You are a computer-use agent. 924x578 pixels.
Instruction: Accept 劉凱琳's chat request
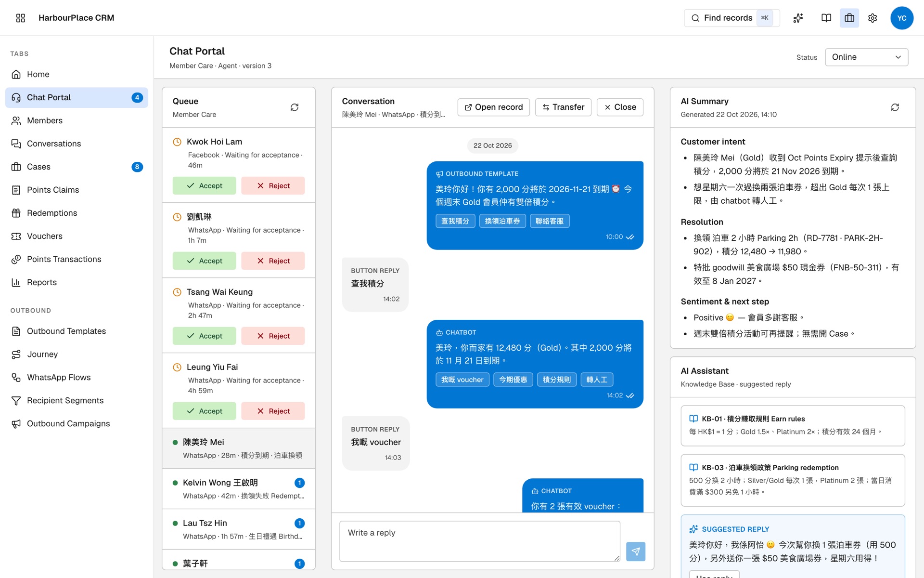[205, 261]
